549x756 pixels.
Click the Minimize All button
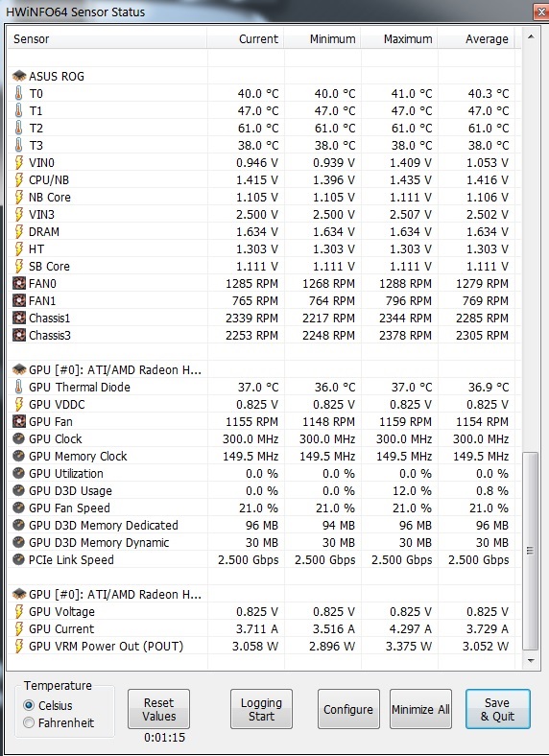(420, 709)
